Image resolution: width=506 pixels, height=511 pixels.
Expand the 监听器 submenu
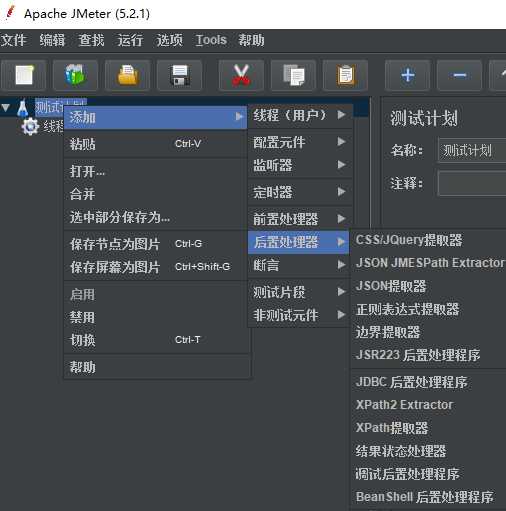coord(300,165)
